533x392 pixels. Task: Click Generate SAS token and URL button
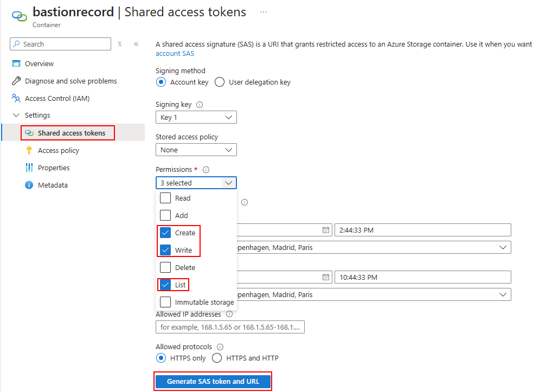pyautogui.click(x=213, y=382)
